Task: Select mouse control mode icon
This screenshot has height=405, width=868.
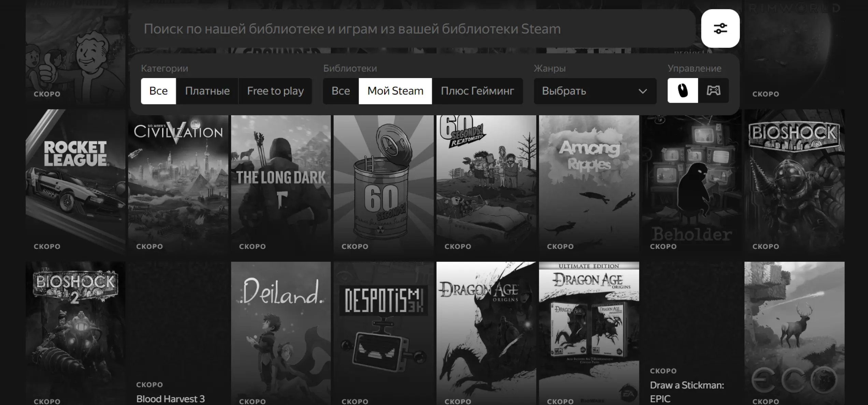Action: 682,91
